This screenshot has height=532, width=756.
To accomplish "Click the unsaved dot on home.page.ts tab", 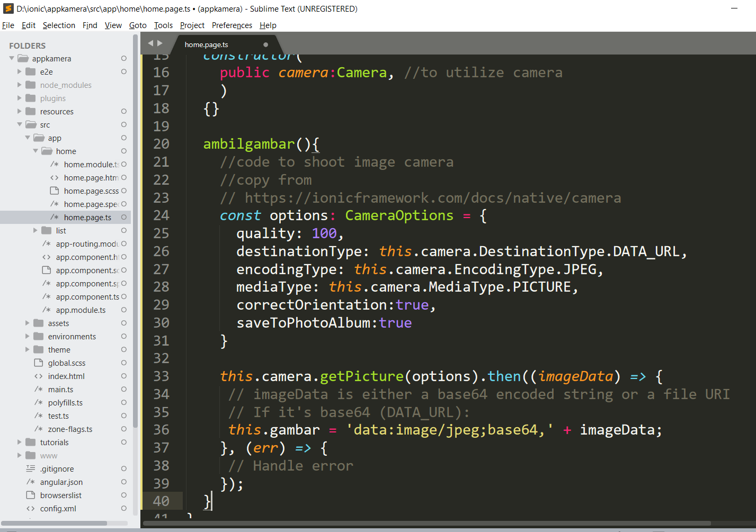I will 265,45.
